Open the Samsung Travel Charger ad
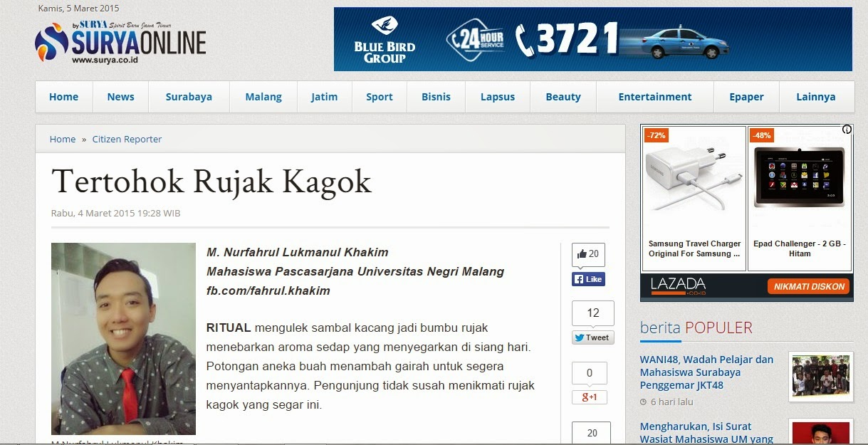The height and width of the screenshot is (445, 868). pyautogui.click(x=694, y=199)
